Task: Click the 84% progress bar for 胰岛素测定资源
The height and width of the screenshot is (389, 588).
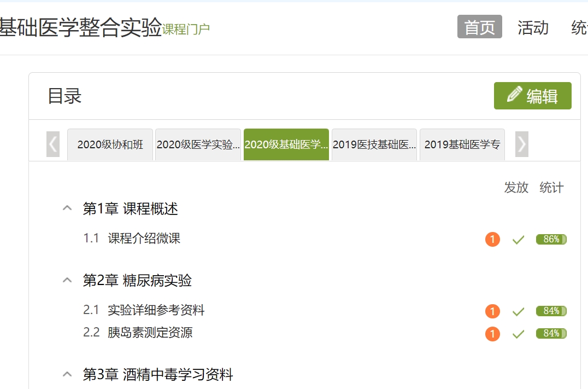Action: tap(551, 333)
